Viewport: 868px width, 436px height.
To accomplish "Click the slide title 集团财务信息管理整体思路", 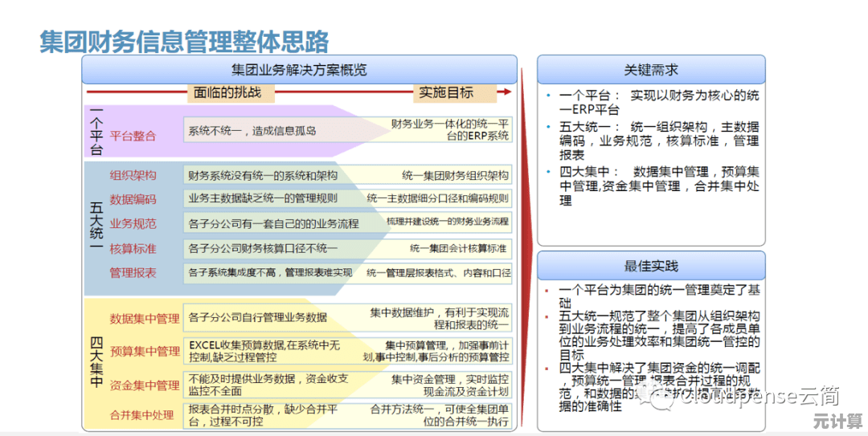I will point(184,42).
